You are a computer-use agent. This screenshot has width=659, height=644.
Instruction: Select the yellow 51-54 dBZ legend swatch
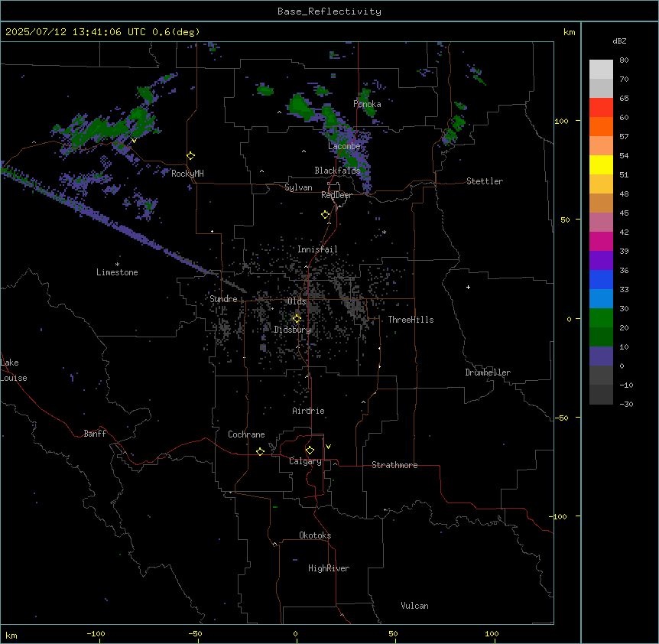(x=601, y=164)
